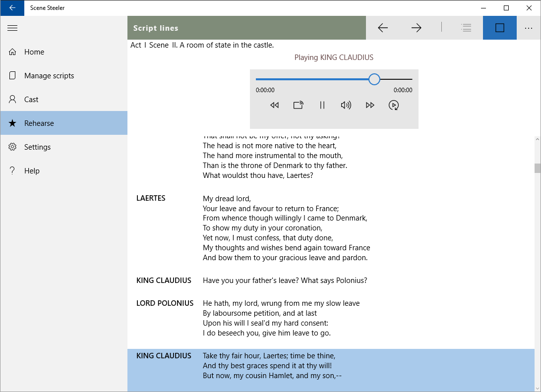Go to the Cast page

64,99
